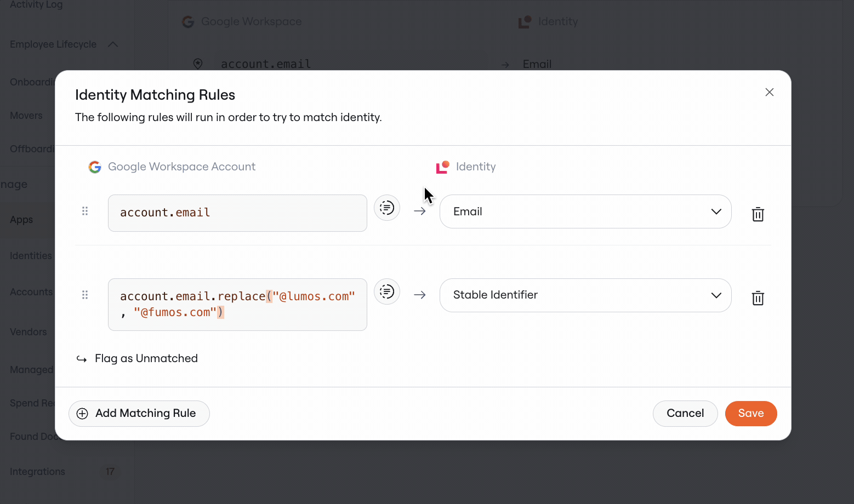Open the Stable Identifier dropdown
The width and height of the screenshot is (854, 504).
point(585,295)
